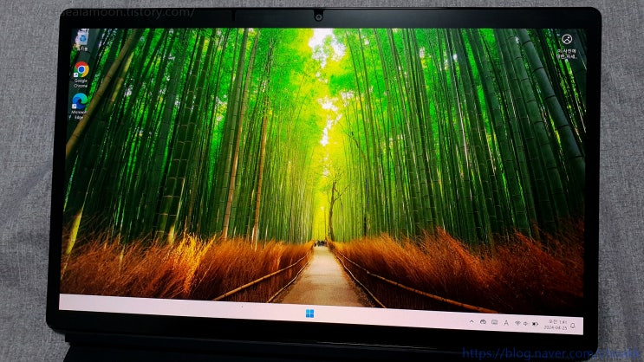Open notifications via the bell icon
Image resolution: width=644 pixels, height=362 pixels.
[x=573, y=326]
